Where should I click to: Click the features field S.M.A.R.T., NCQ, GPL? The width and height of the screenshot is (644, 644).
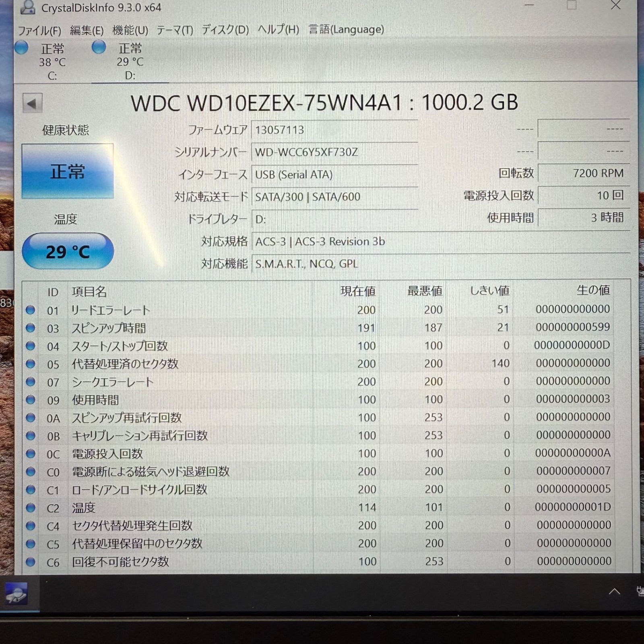(x=441, y=264)
